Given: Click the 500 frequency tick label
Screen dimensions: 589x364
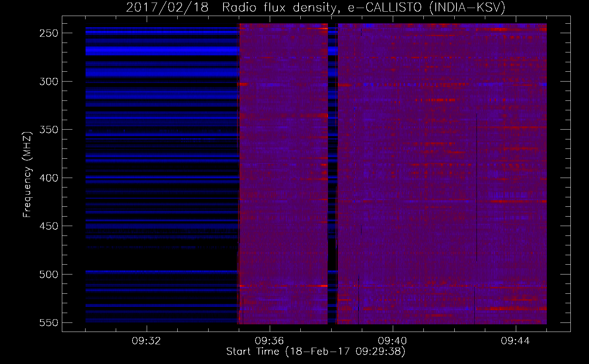Looking at the screenshot, I should coord(49,274).
